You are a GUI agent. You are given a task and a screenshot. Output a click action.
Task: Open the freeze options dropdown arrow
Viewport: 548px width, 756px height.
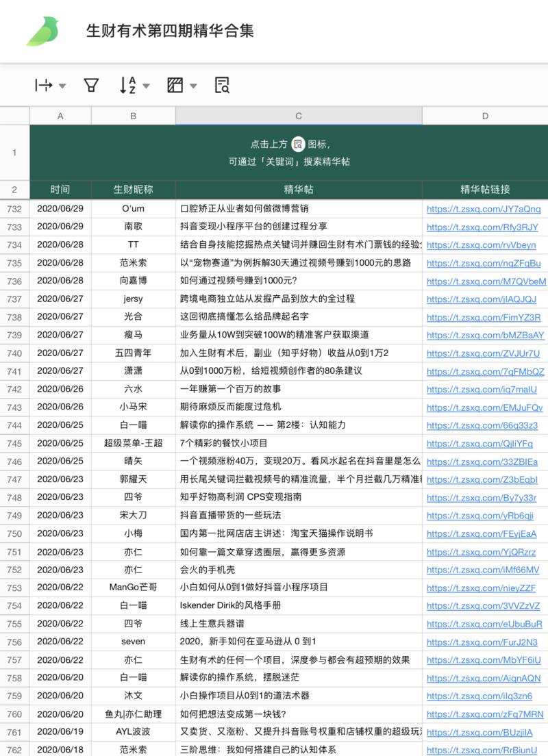(62, 85)
